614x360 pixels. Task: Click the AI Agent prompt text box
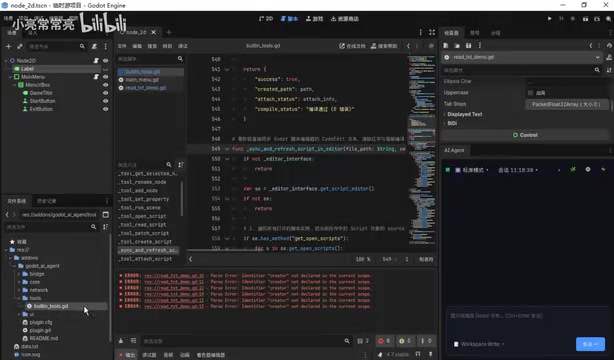point(526,320)
